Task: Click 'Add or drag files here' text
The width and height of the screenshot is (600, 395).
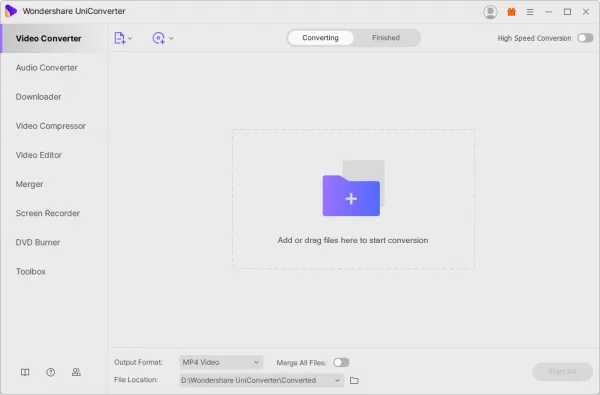Action: pos(353,240)
